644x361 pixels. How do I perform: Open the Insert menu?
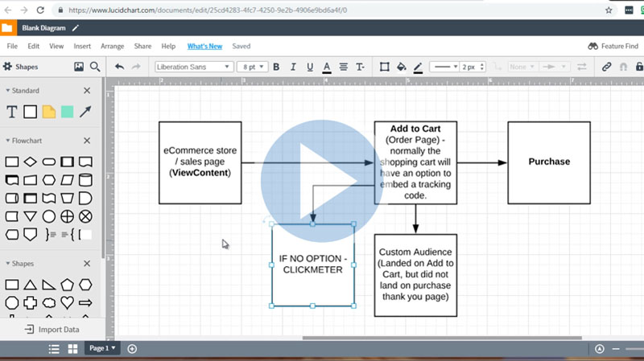click(x=82, y=47)
